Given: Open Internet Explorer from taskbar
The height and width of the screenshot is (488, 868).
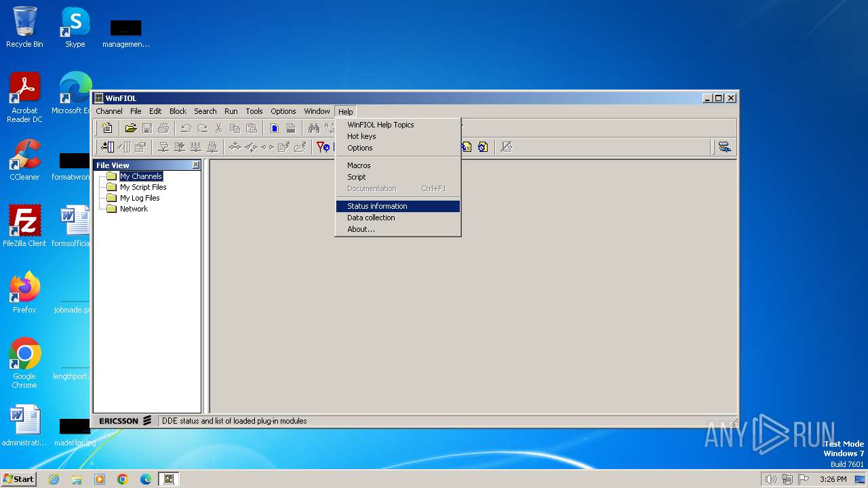Looking at the screenshot, I should [54, 479].
